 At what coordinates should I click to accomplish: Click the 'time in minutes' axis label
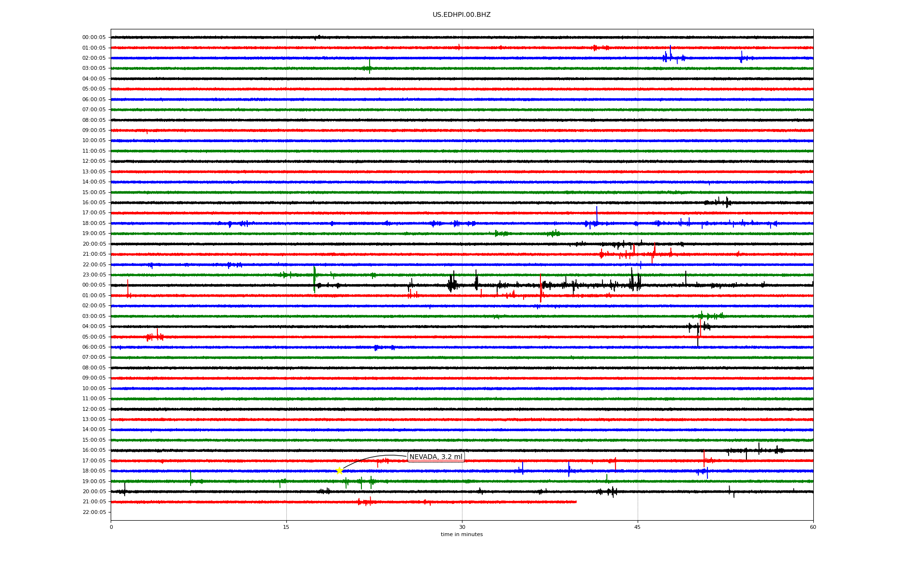[461, 534]
